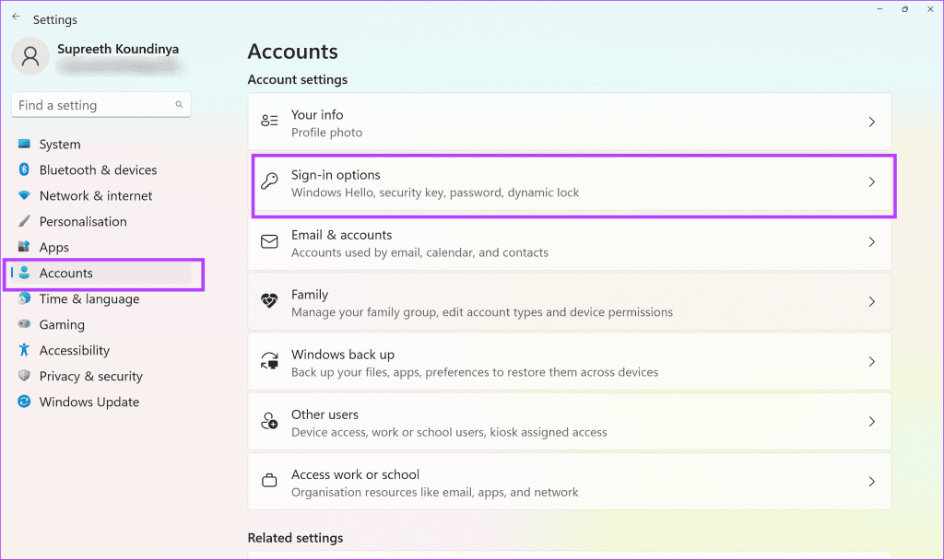Screen dimensions: 944x560
Task: Focus the Find a setting search box
Action: pyautogui.click(x=92, y=105)
